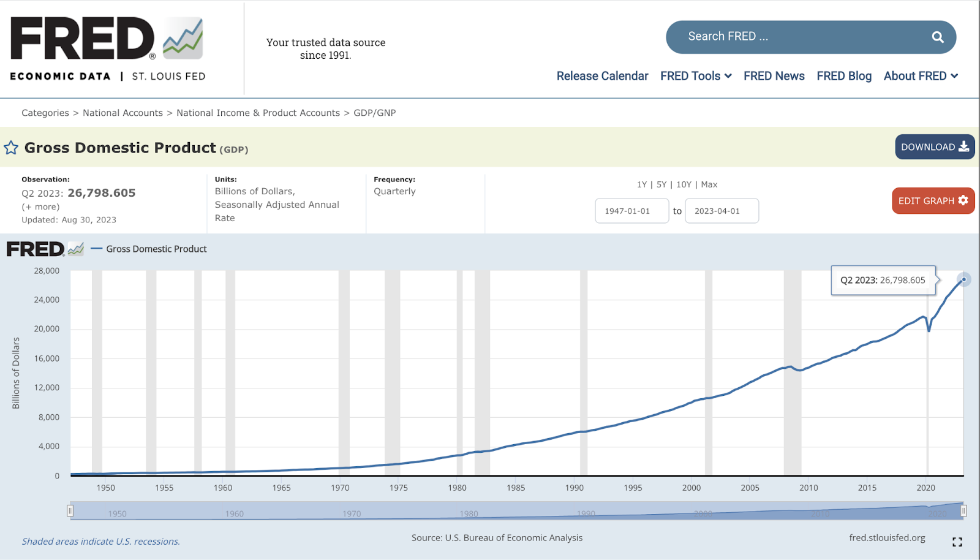Click the left range slider handle
Screen dimensions: 980x560
pos(70,510)
